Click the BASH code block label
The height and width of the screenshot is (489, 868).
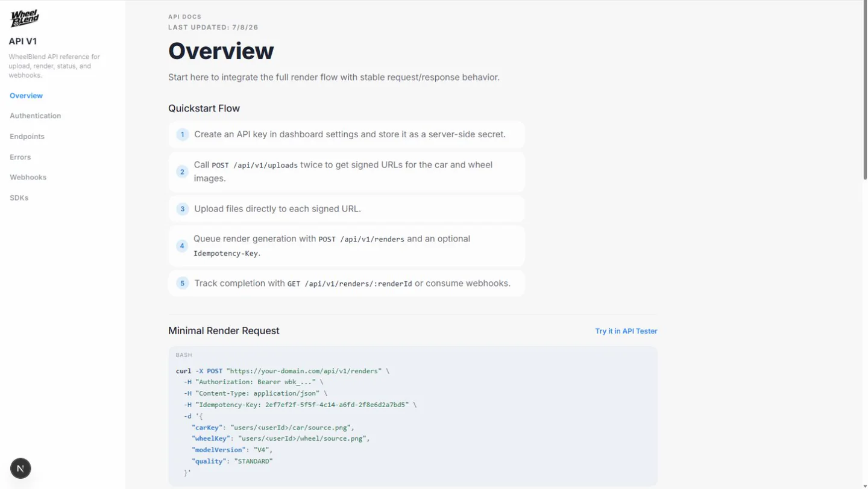pos(184,355)
